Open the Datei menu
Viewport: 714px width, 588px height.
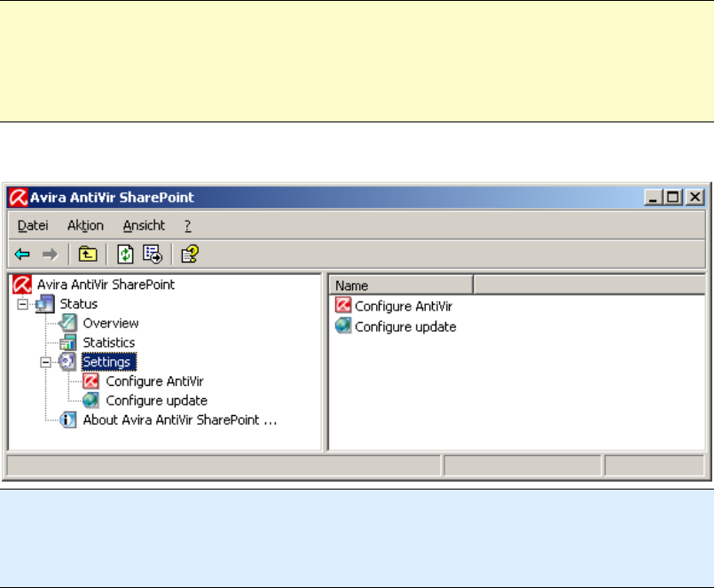(33, 225)
